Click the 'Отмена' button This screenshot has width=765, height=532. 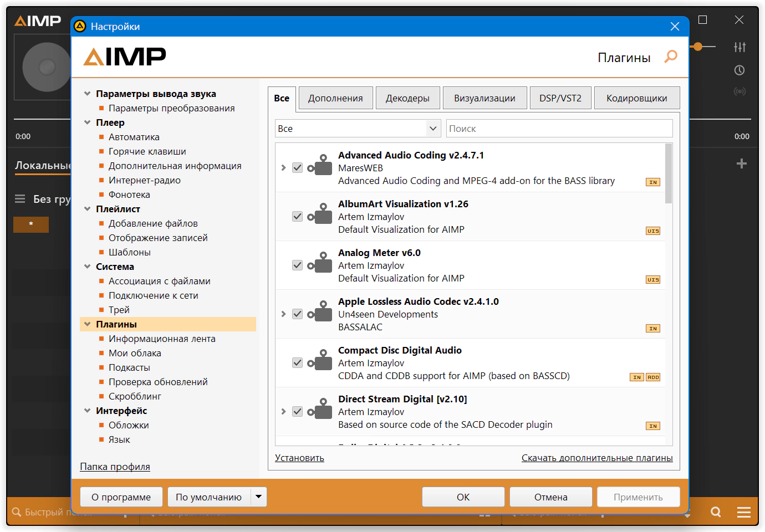pyautogui.click(x=551, y=497)
